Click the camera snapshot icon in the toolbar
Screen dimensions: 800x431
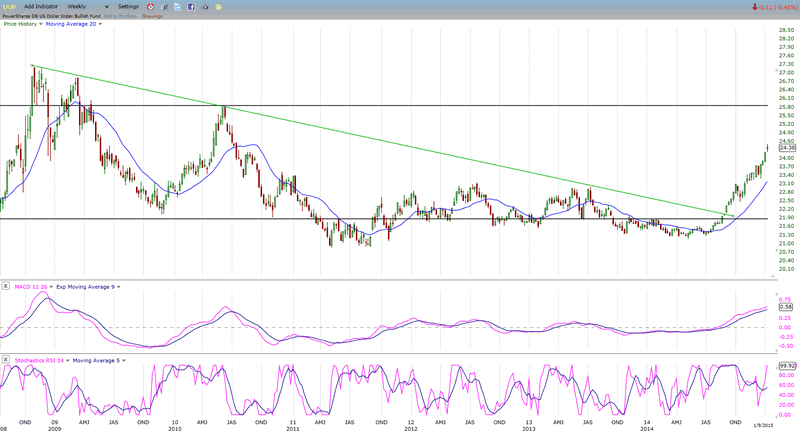pos(203,6)
